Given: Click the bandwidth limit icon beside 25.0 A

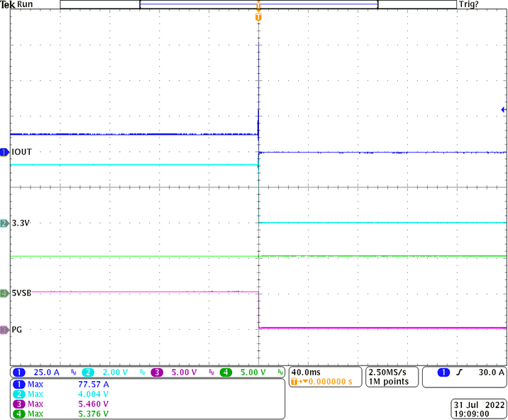Looking at the screenshot, I should [72, 372].
